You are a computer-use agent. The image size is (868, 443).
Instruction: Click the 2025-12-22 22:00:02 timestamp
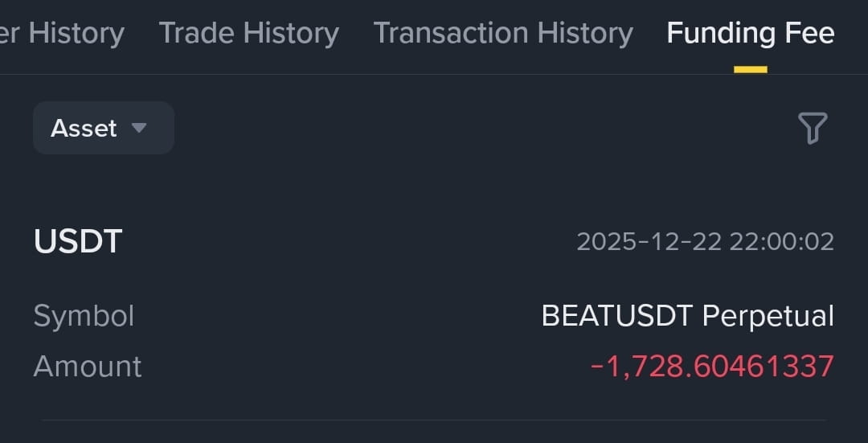[x=706, y=242]
